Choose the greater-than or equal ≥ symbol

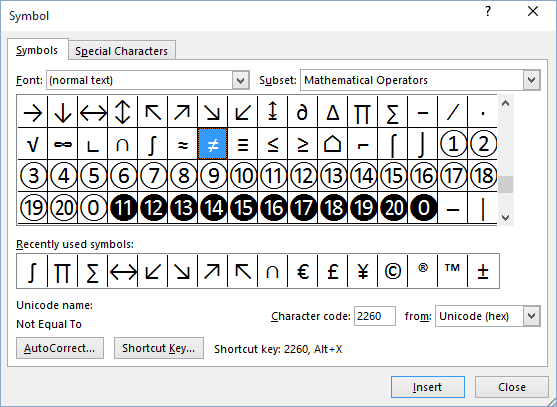(x=302, y=144)
